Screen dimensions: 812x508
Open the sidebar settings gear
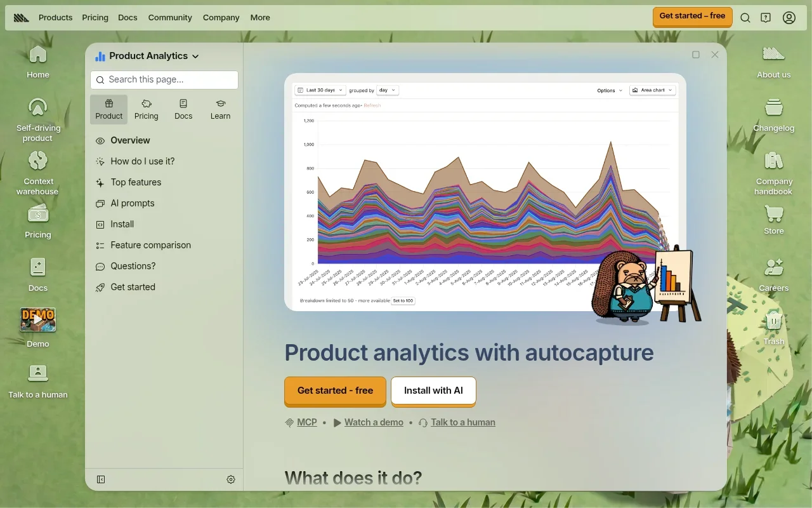(x=231, y=479)
